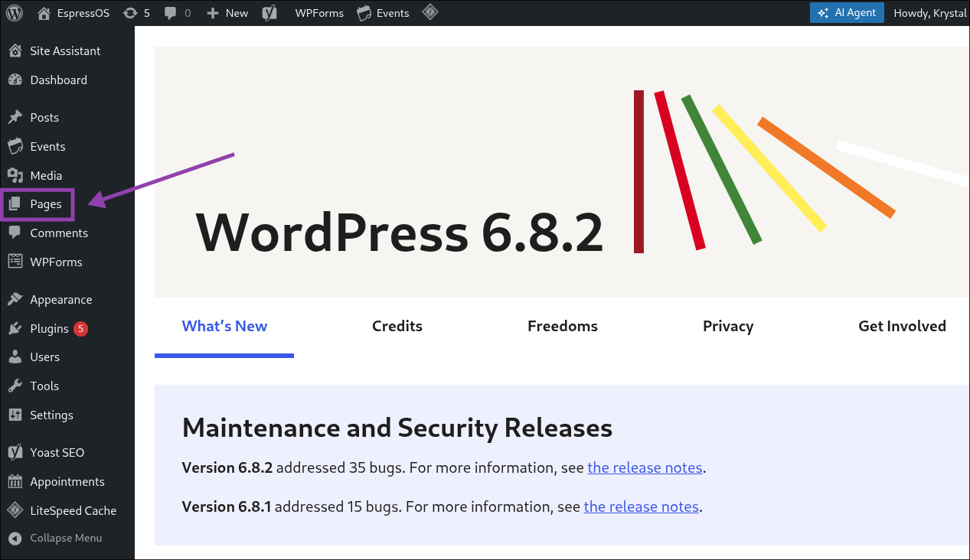The image size is (970, 560).
Task: Open the updates icon showing 5
Action: click(130, 13)
